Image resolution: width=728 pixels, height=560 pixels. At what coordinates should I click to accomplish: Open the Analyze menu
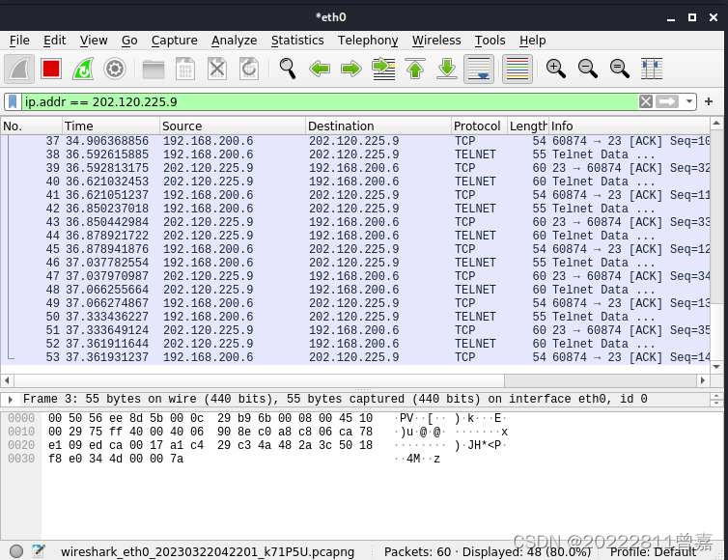coord(234,41)
